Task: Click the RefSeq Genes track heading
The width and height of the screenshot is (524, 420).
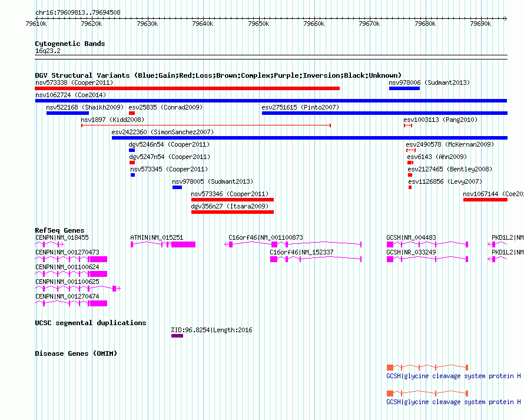Action: point(59,230)
